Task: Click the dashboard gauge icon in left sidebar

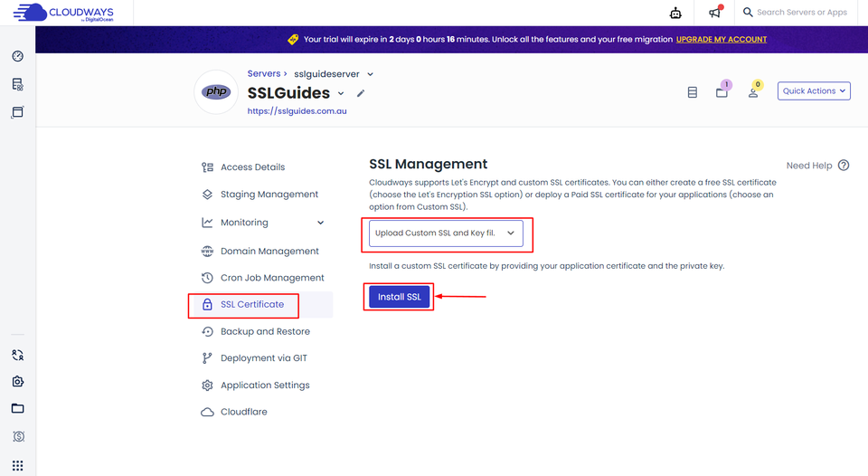Action: (17, 56)
